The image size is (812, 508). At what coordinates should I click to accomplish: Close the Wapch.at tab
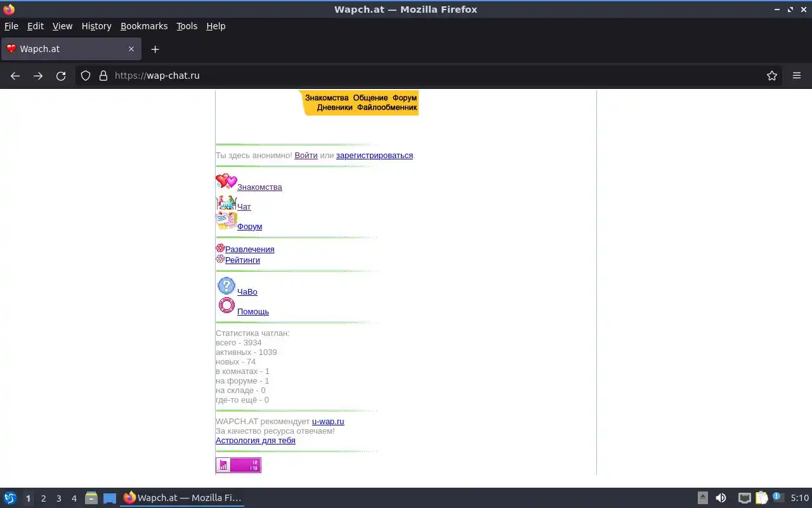pos(131,49)
